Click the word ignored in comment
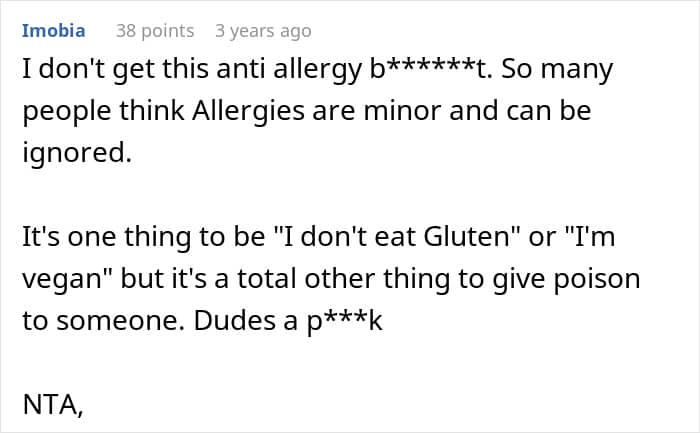This screenshot has width=700, height=433. [x=77, y=153]
